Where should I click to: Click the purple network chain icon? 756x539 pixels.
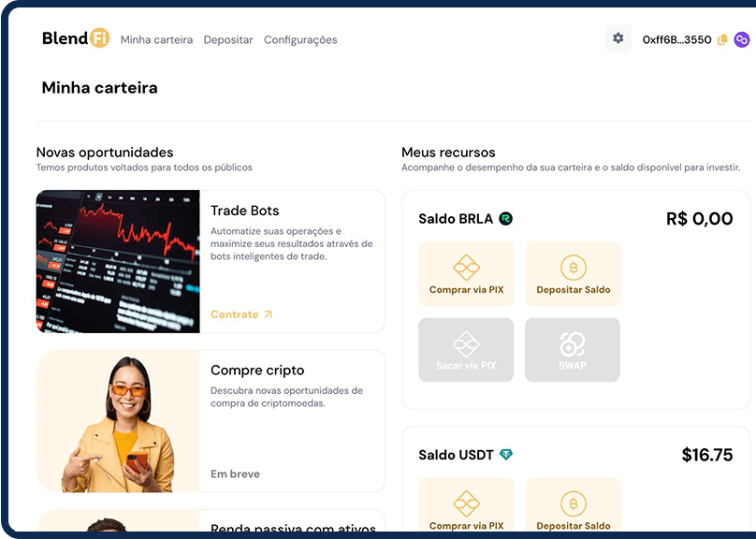[x=742, y=39]
